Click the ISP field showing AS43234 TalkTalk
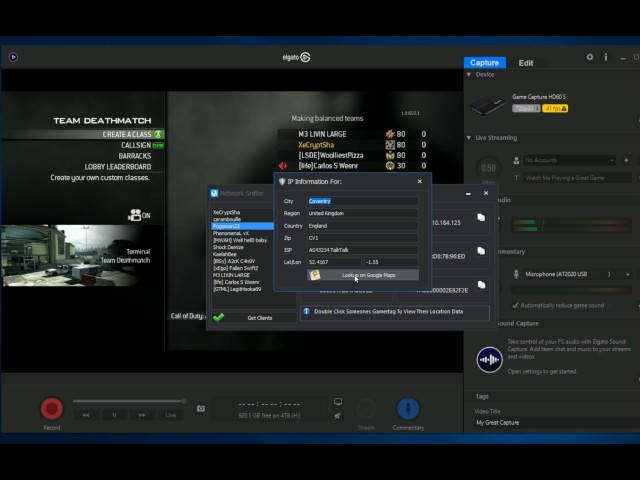The width and height of the screenshot is (640, 480). 362,250
